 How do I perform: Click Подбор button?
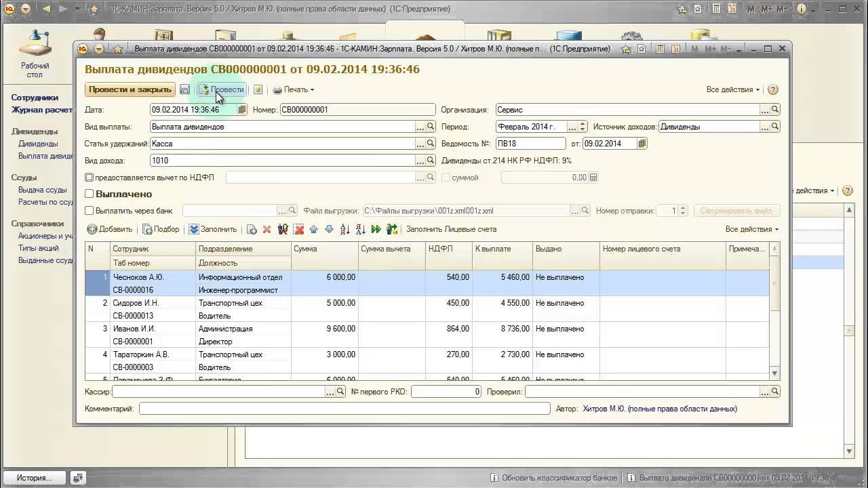161,229
